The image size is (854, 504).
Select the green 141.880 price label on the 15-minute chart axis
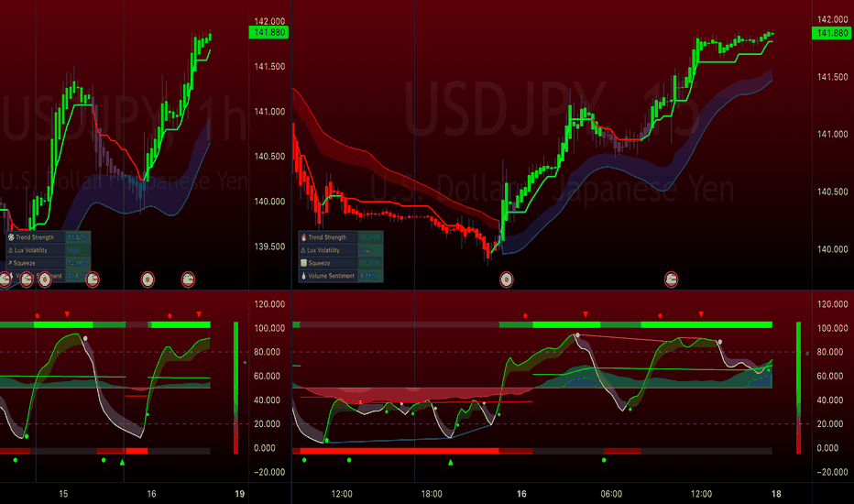pyautogui.click(x=832, y=33)
